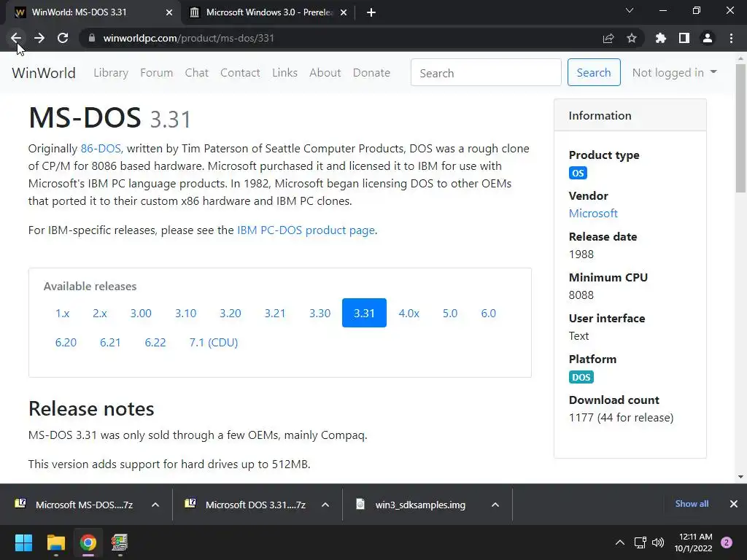Viewport: 747px width, 560px height.
Task: View site info via the lock icon
Action: pos(91,38)
